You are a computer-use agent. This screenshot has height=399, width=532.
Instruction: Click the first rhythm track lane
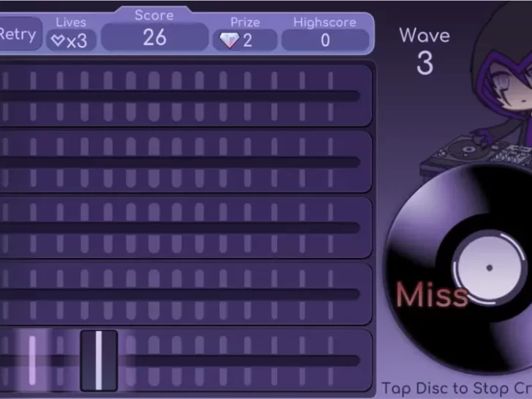[x=186, y=96]
